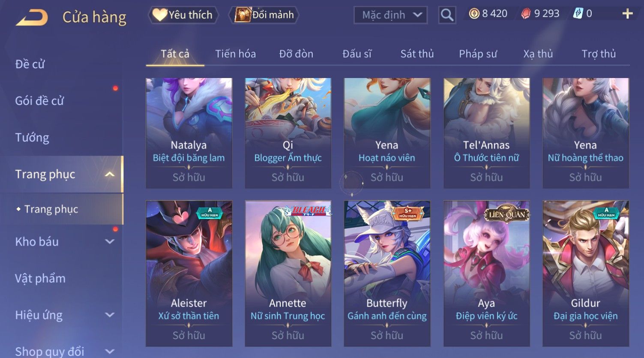Select the Tiến hóa tab
The image size is (644, 358).
pos(235,54)
